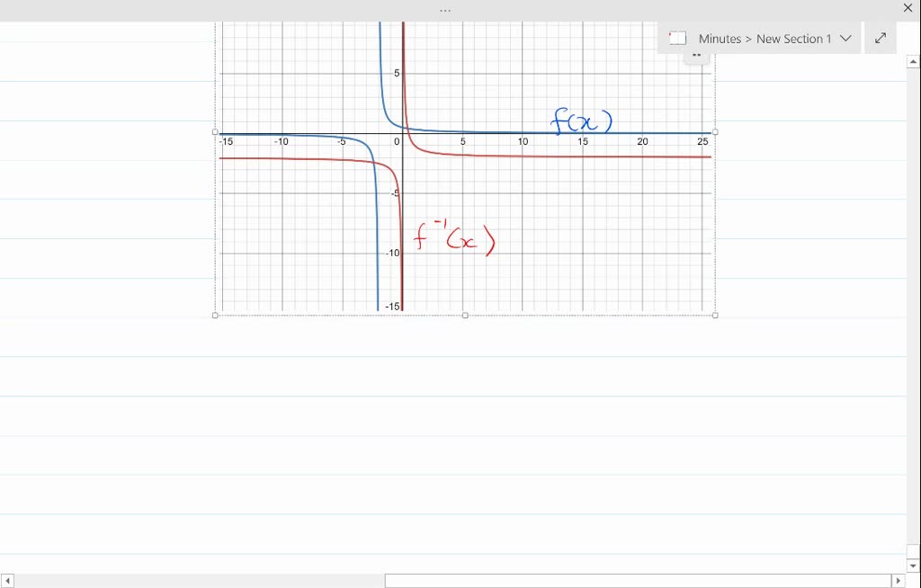Click the scroll-down arrow on the vertical scrollbar
This screenshot has width=921, height=588.
[x=912, y=566]
